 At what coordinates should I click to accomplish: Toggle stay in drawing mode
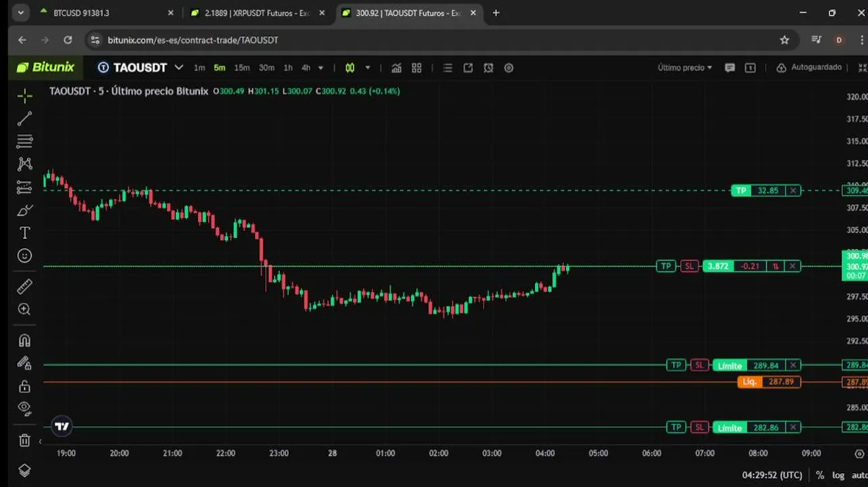click(x=25, y=363)
